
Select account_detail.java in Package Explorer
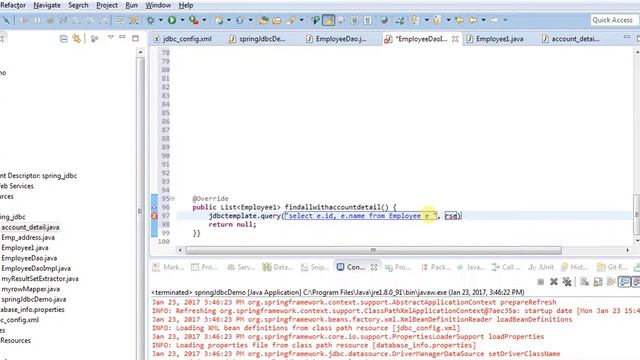click(x=30, y=227)
